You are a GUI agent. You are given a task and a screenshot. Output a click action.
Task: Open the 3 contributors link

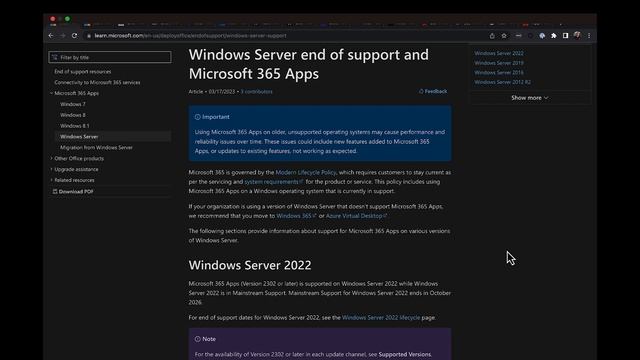coord(256,91)
